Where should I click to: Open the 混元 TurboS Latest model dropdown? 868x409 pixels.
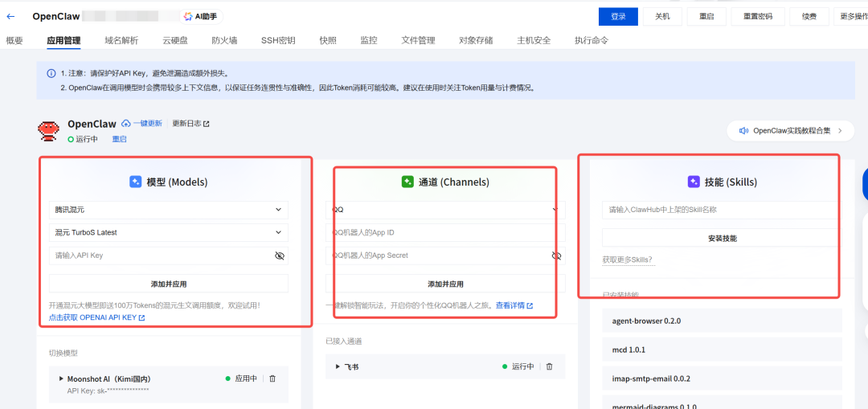(x=169, y=232)
